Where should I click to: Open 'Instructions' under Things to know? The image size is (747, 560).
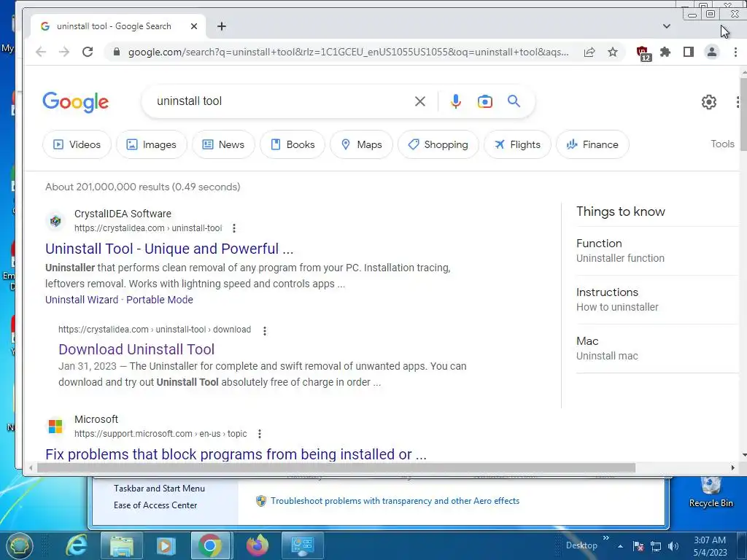607,292
